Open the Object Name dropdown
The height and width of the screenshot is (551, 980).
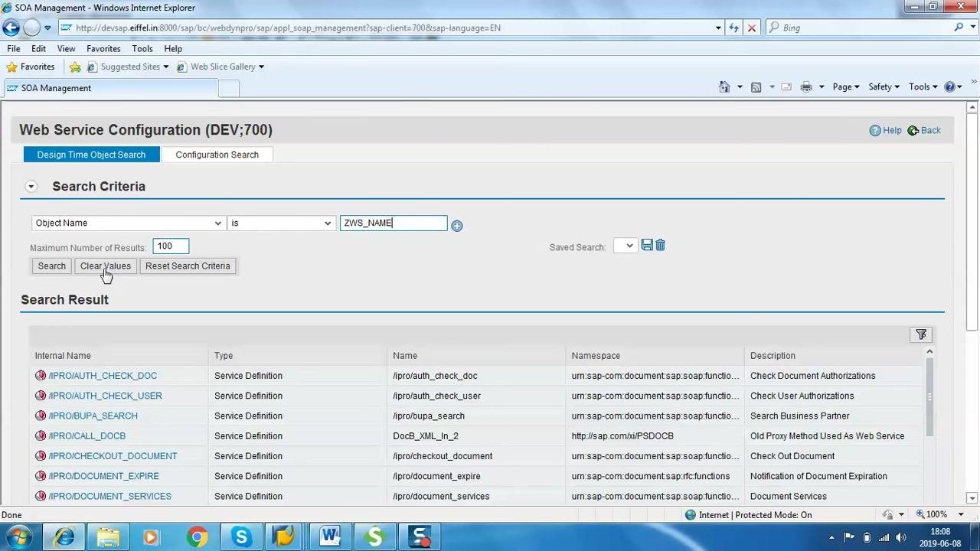tap(128, 223)
